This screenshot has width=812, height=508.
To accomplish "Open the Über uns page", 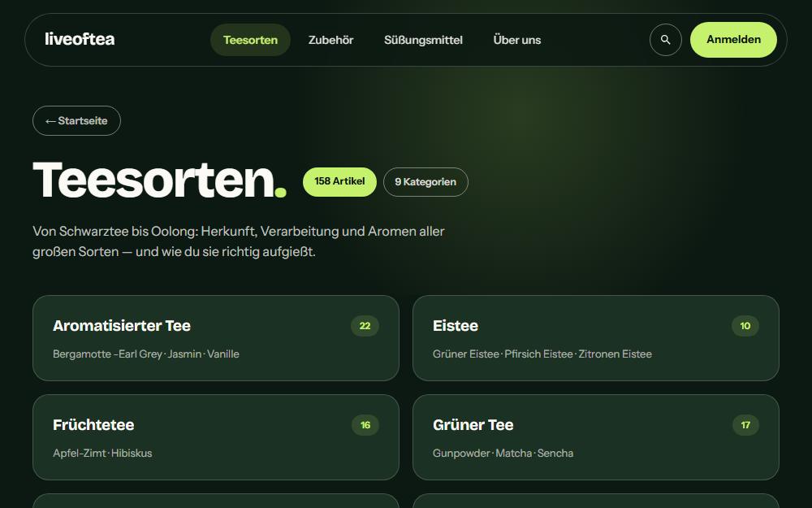I will point(516,40).
